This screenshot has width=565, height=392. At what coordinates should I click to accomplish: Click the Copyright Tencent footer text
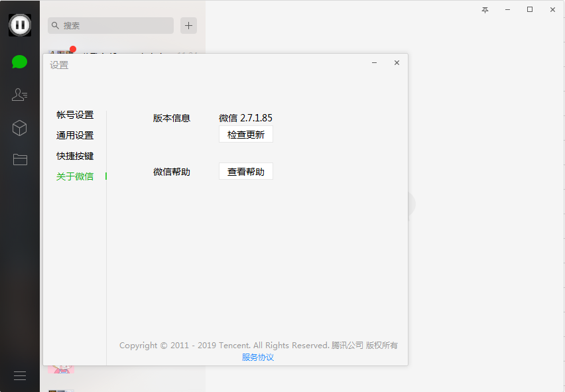point(259,345)
